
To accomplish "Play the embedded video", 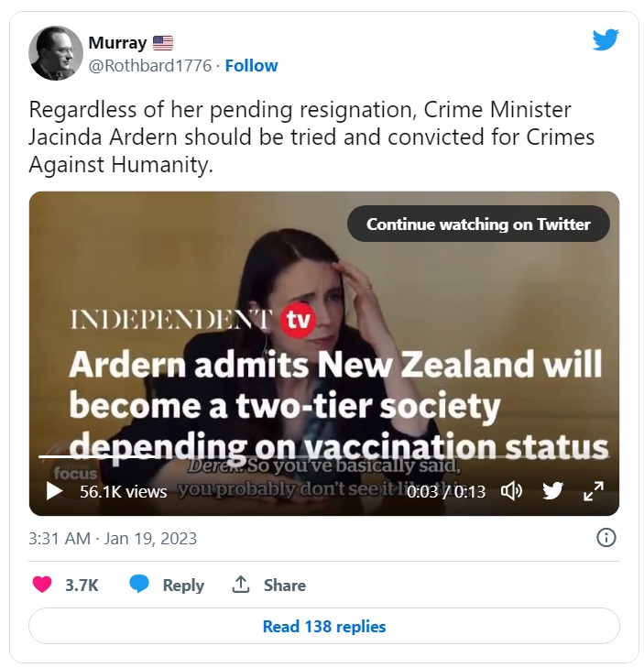I will pos(54,491).
